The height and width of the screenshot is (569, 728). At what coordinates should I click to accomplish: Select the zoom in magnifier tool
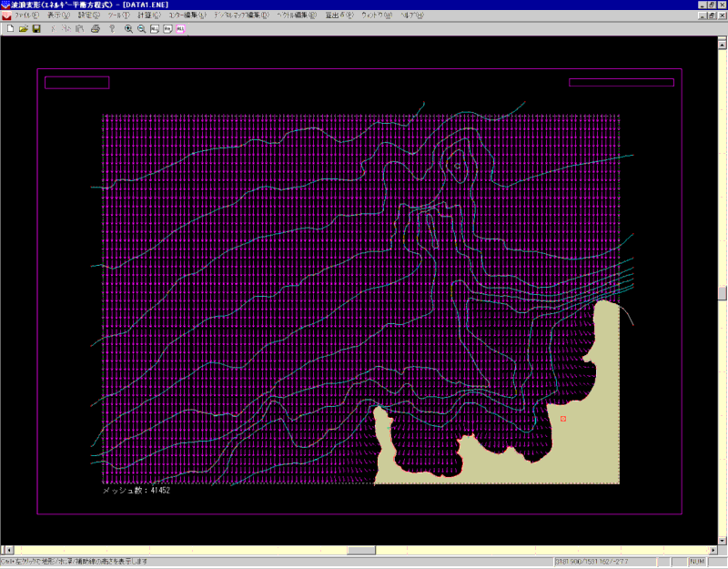point(128,29)
